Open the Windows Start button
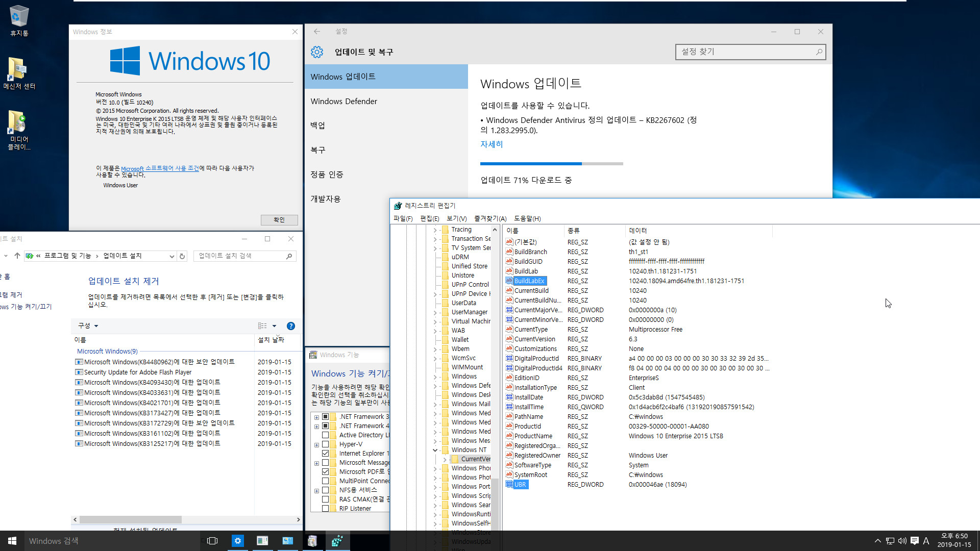Screen dimensions: 980x551 tap(12, 541)
